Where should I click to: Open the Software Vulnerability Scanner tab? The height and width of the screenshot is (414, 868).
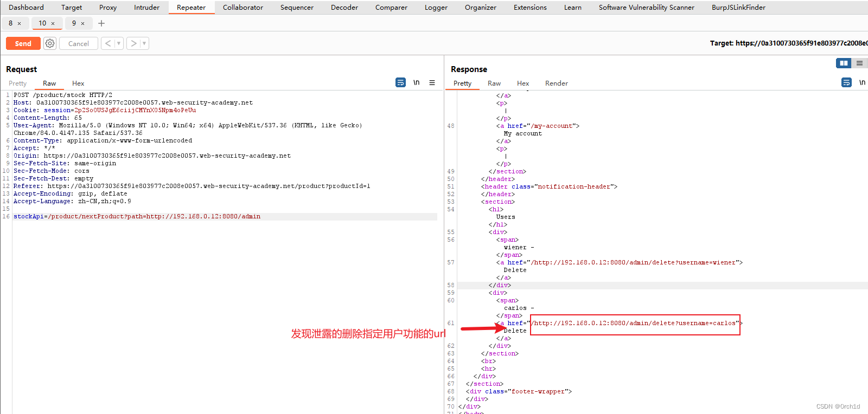pyautogui.click(x=647, y=7)
